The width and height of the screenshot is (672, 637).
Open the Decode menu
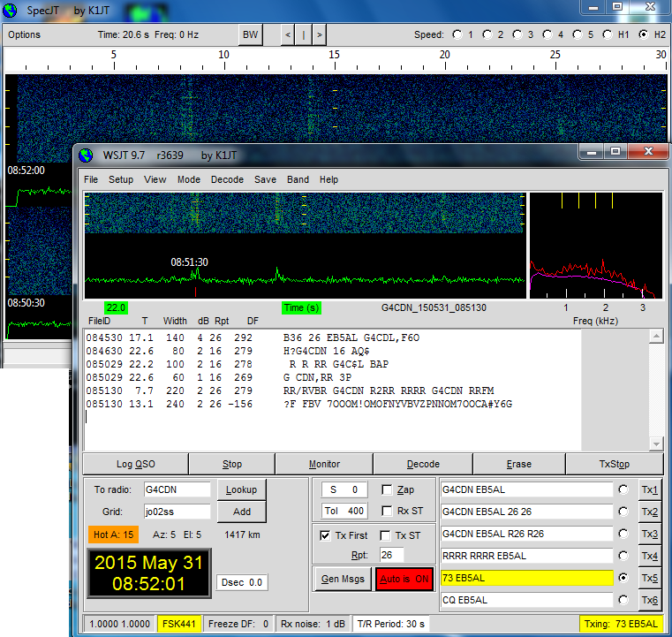pos(227,179)
